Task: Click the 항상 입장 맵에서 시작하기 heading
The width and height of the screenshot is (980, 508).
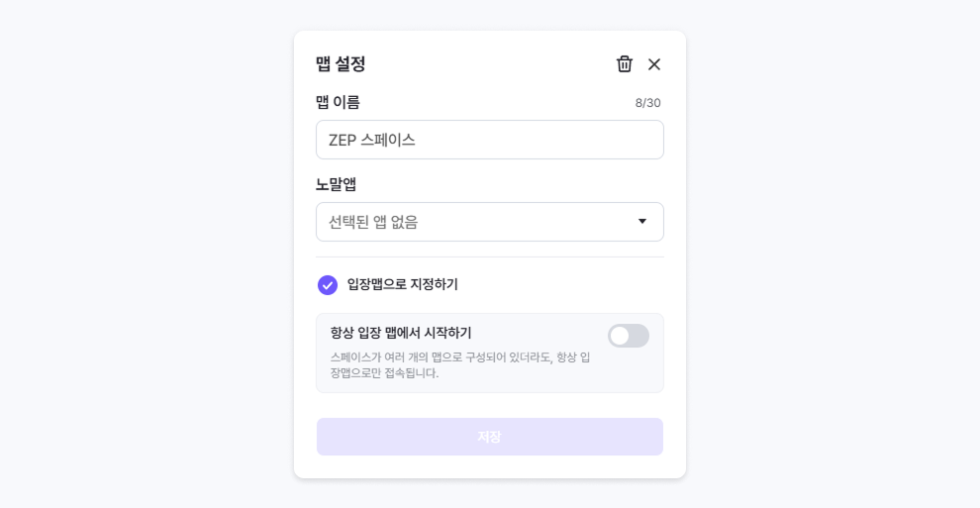Action: pos(401,333)
